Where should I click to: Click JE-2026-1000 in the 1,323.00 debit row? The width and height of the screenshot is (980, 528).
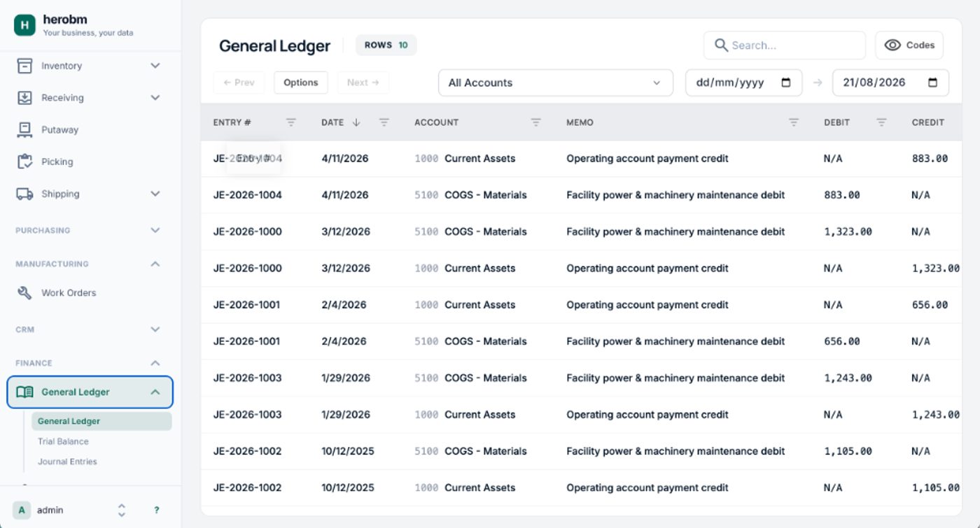(x=248, y=231)
